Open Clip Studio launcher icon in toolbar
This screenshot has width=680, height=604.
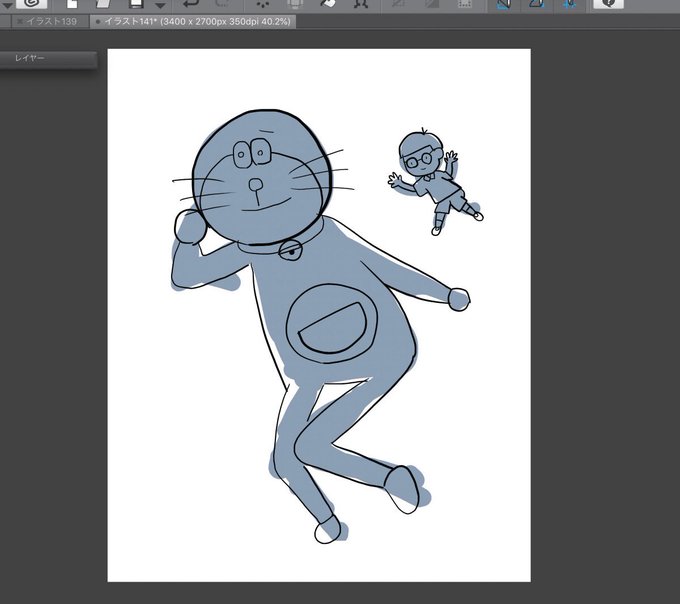pyautogui.click(x=32, y=3)
